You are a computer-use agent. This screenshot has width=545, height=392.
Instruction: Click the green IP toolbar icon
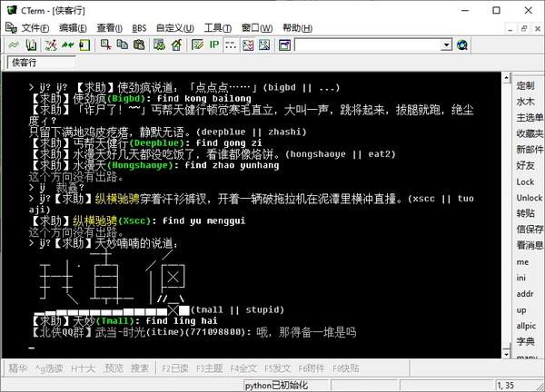[x=214, y=44]
